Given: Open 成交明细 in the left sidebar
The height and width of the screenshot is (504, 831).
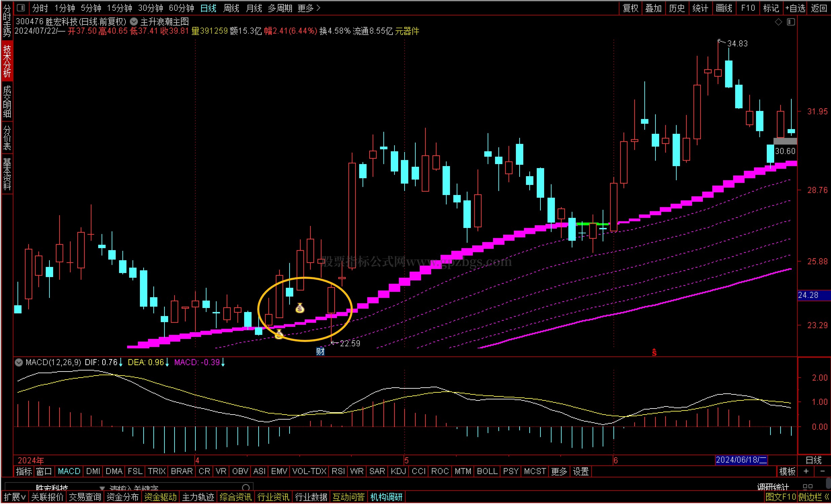Looking at the screenshot, I should [x=7, y=102].
